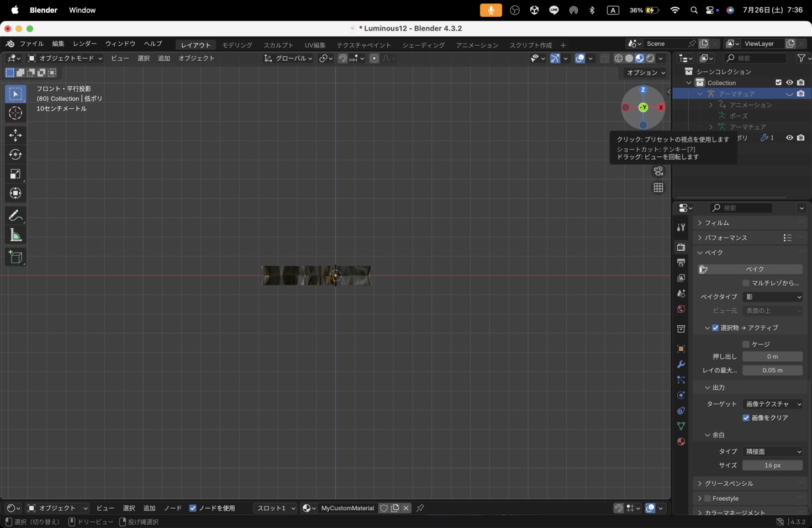Open the Physics properties tab
This screenshot has width=812, height=528.
click(681, 395)
